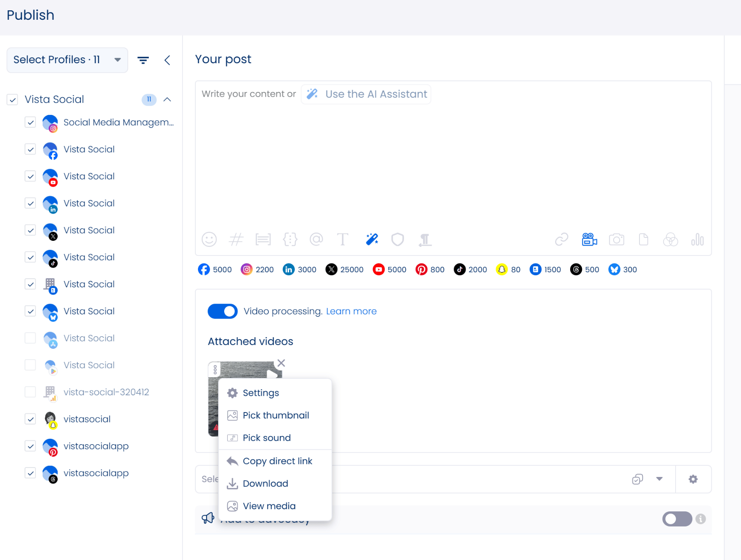
Task: Open the emoji picker in post toolbar
Action: point(209,239)
